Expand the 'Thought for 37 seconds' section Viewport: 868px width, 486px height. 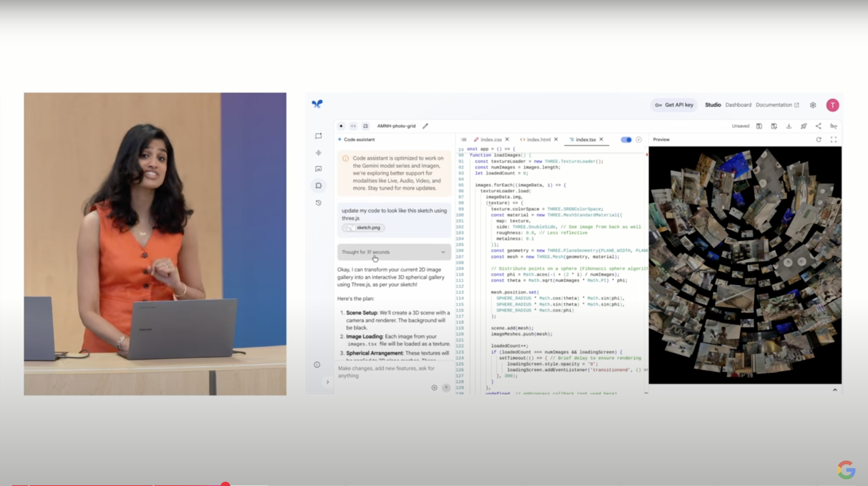[x=394, y=252]
